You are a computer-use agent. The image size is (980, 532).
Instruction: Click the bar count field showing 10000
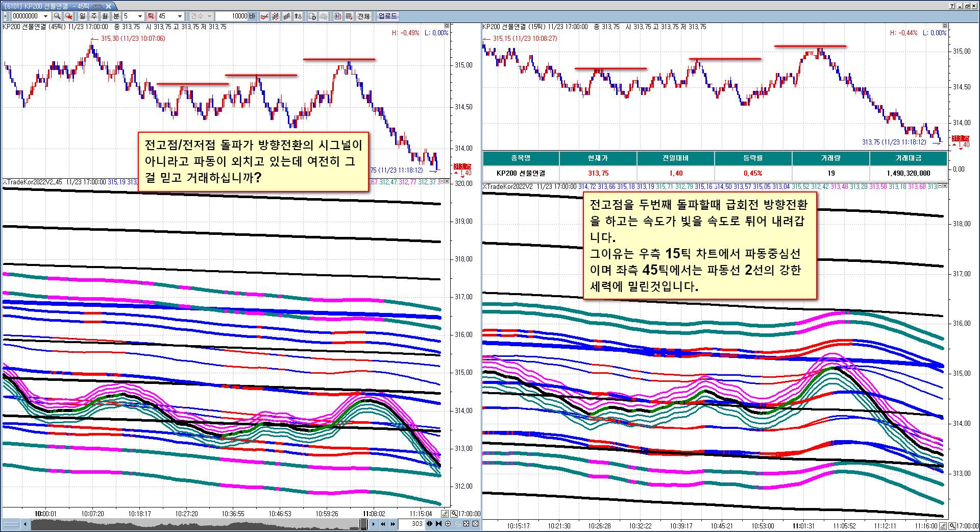[232, 16]
